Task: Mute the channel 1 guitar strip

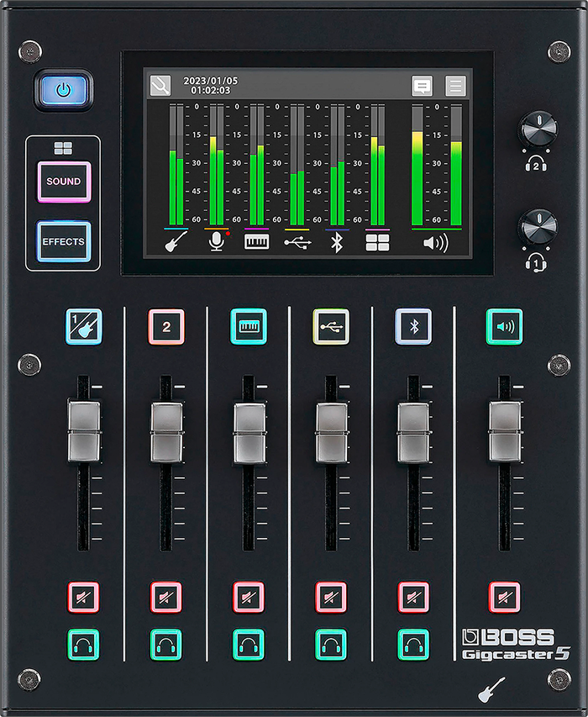Action: point(84,597)
